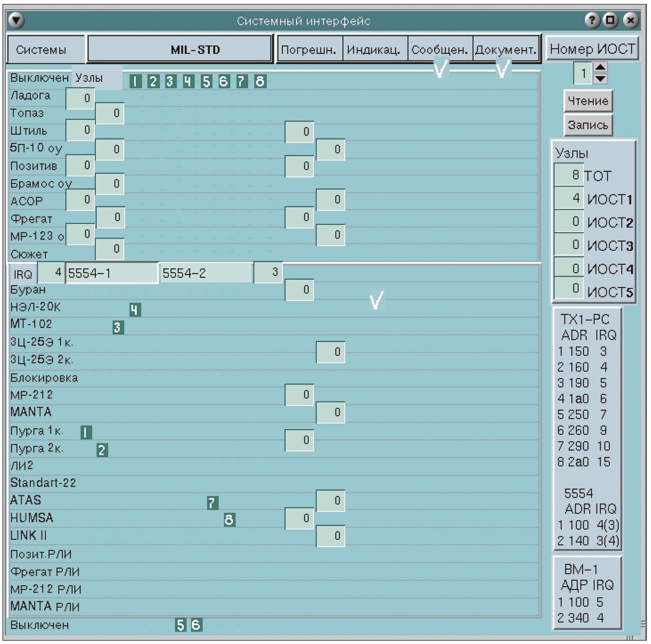Screen dimensions: 651x644
Task: Select node 6 marker in the Узлы header row
Action: (224, 81)
